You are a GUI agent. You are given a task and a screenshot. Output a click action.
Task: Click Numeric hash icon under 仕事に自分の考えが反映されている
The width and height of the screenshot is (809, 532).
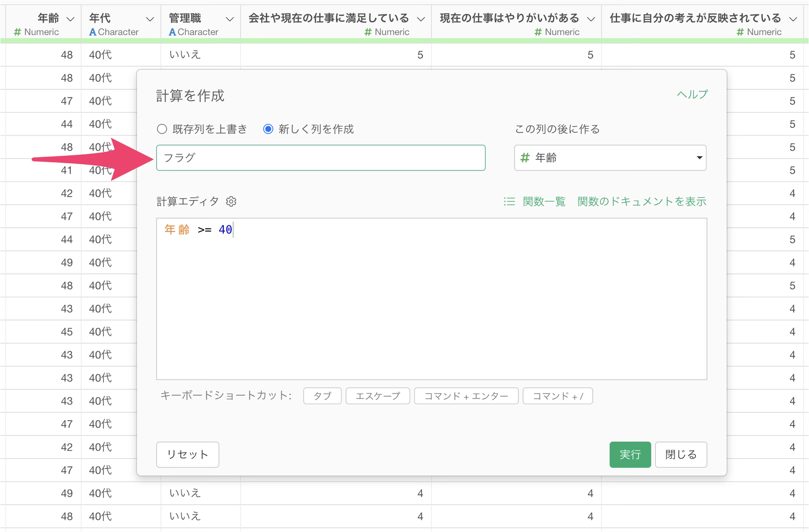[740, 32]
